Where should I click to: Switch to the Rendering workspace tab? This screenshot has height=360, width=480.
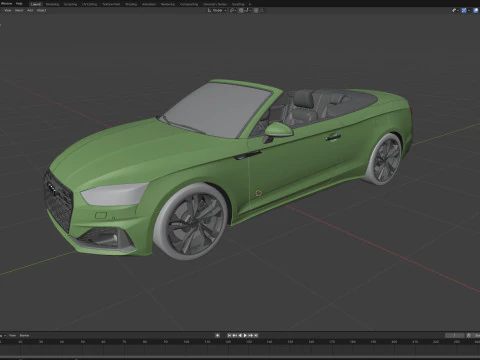[x=168, y=4]
